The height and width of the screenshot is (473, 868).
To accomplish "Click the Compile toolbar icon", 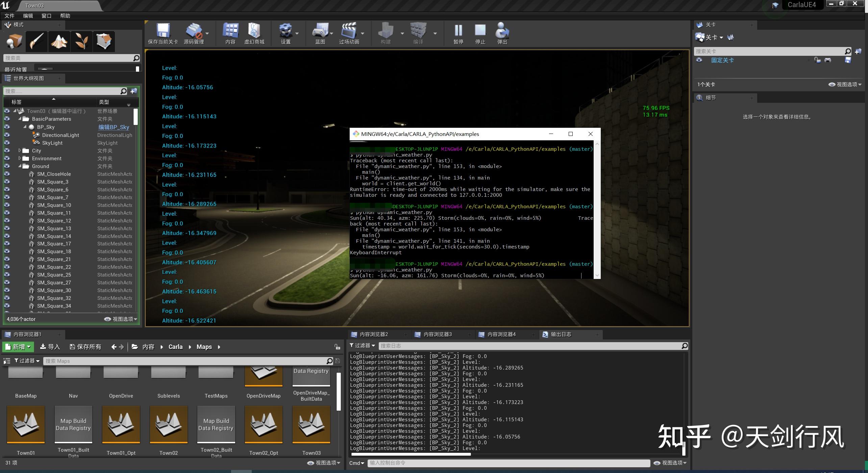I will [x=418, y=30].
